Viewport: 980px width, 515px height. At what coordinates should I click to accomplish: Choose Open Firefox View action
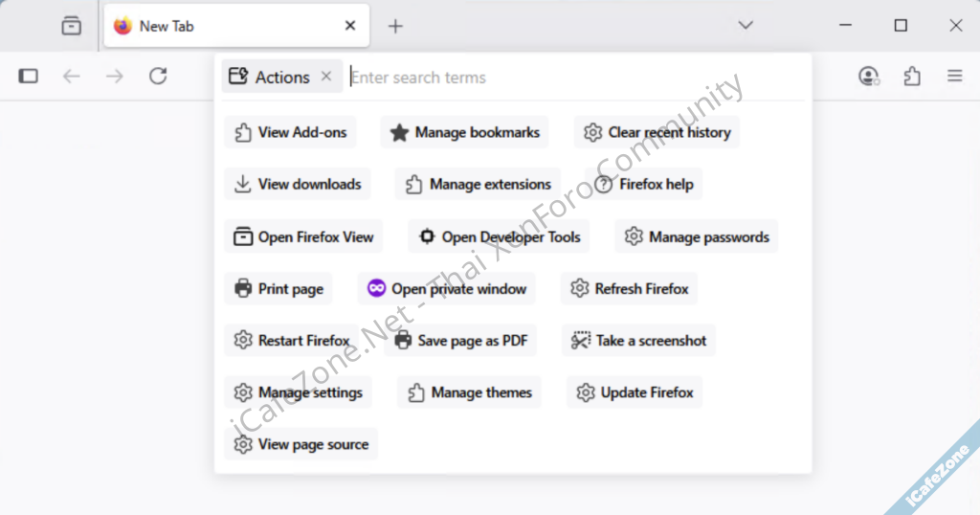[303, 236]
